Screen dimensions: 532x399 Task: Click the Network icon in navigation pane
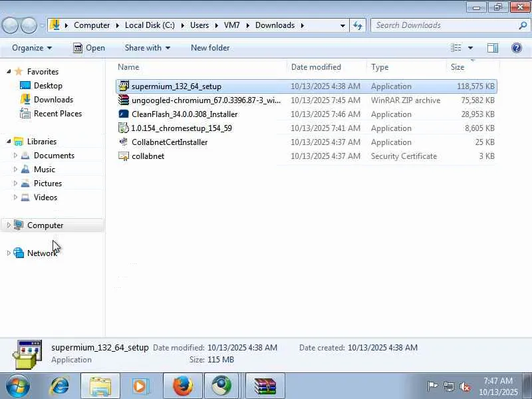click(x=19, y=253)
